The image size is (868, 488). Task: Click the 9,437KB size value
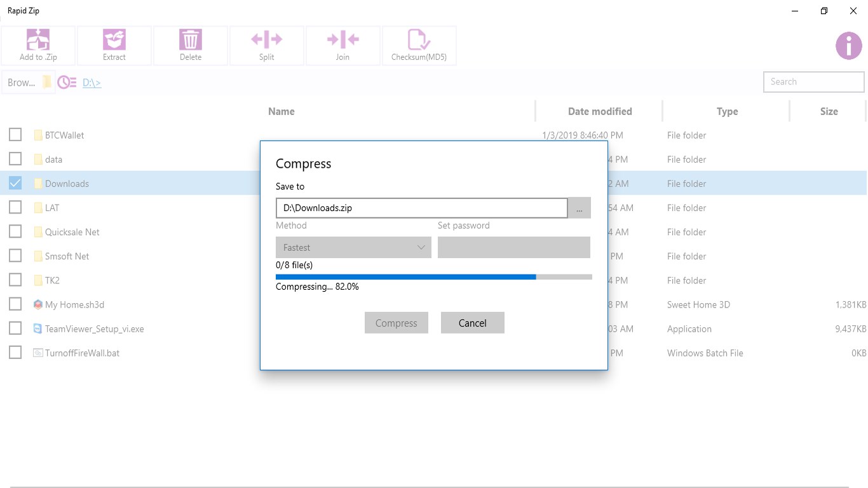coord(851,329)
